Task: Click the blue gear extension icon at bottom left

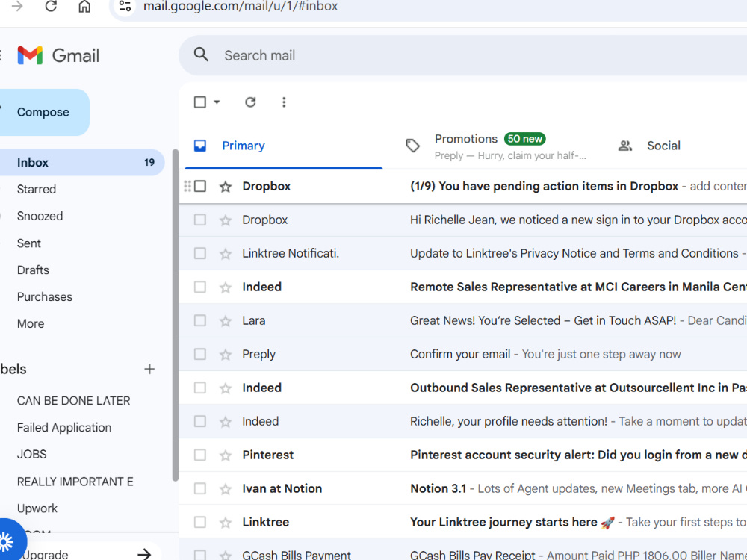Action: tap(7, 541)
